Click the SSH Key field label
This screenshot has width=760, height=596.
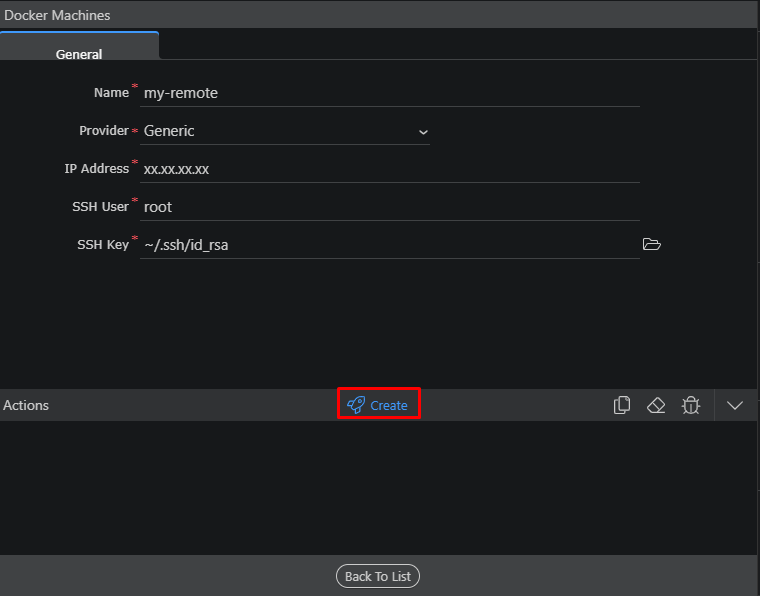tap(103, 245)
